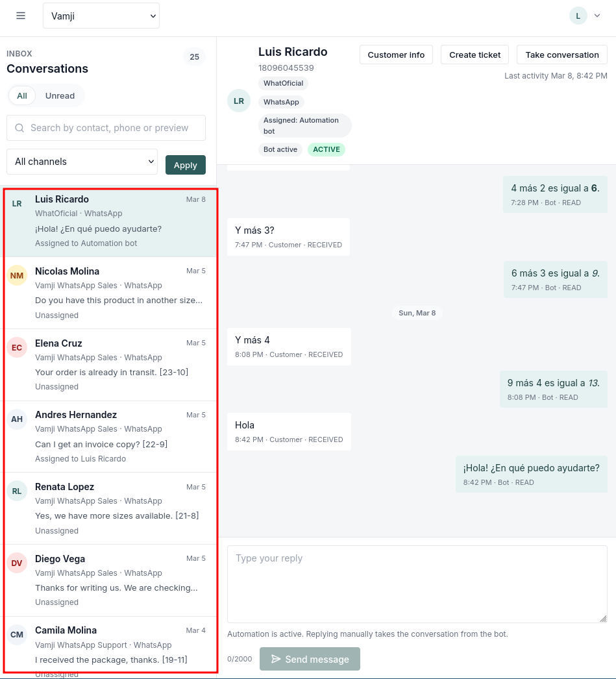Open the All channels dropdown
Image resolution: width=616 pixels, height=679 pixels.
pyautogui.click(x=82, y=162)
